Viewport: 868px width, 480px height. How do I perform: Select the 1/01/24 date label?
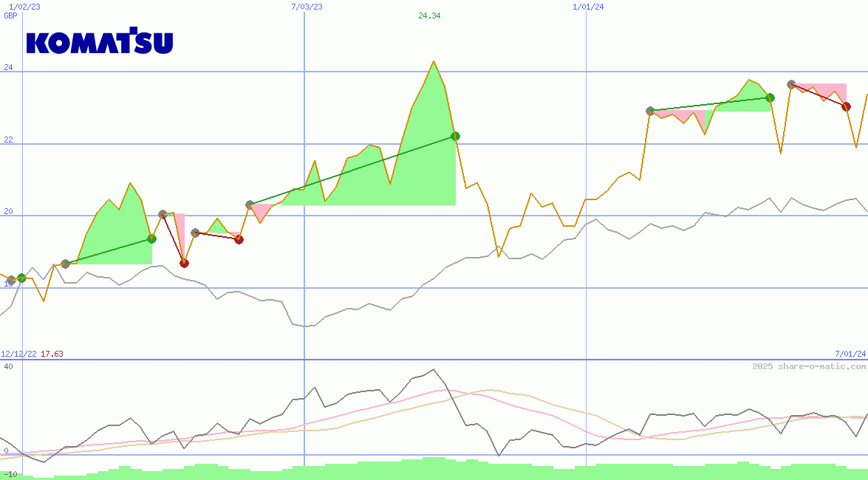tap(589, 7)
